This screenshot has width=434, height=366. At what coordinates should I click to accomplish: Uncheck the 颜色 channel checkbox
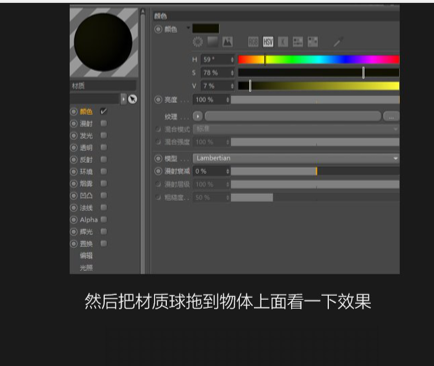104,111
